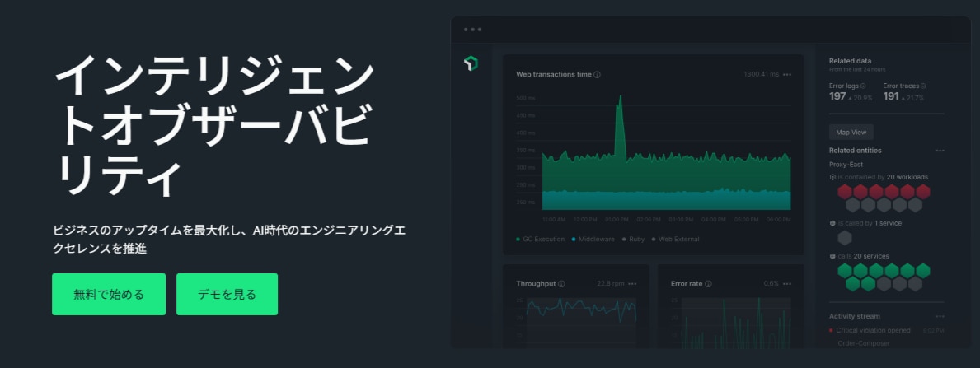This screenshot has height=368, width=980.
Task: Open the Web transactions time three-dot menu
Action: coord(787,75)
